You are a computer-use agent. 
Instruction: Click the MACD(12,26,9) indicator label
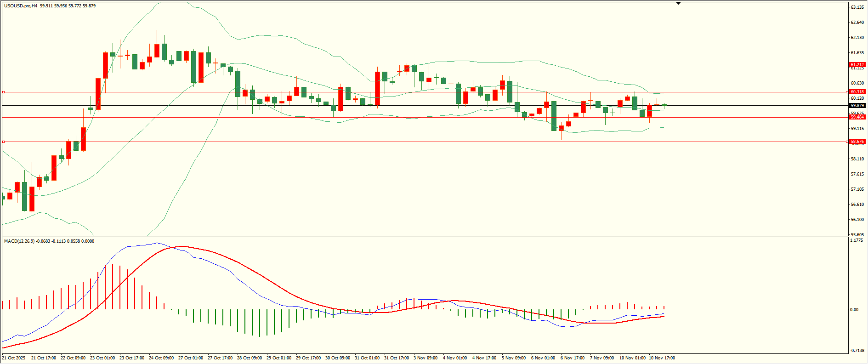(19, 241)
